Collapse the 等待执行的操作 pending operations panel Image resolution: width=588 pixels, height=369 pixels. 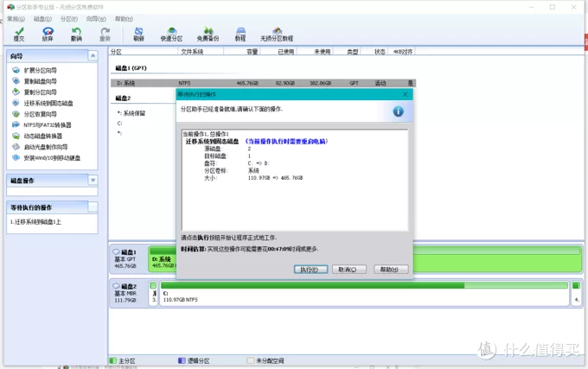[x=93, y=207]
